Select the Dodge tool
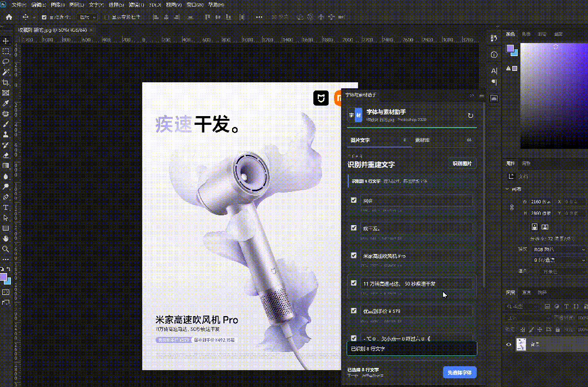The image size is (588, 387). click(x=5, y=186)
